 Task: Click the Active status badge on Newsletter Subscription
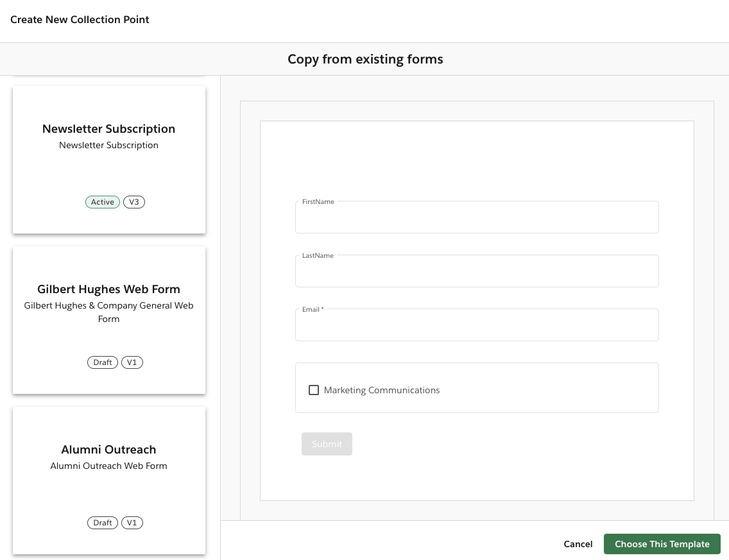[102, 201]
